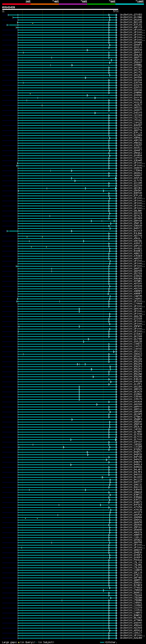The height and width of the screenshot is (644, 146).
Task: Click the query end position 573
Action: tap(115, 11)
